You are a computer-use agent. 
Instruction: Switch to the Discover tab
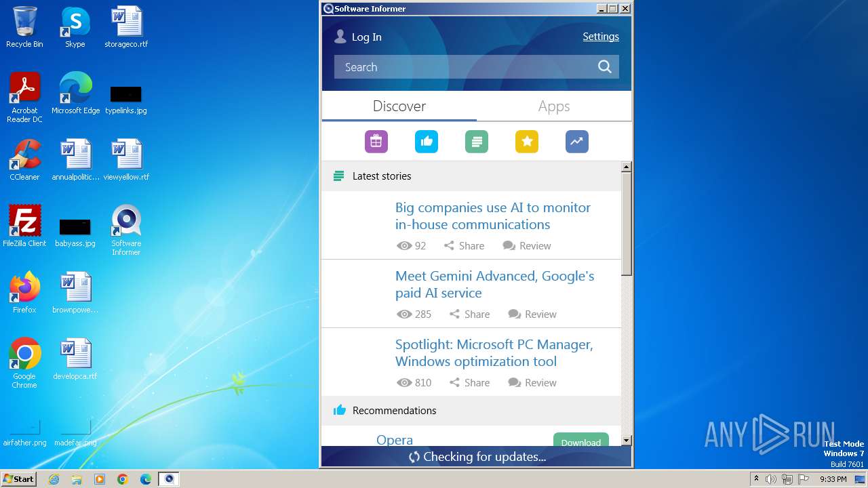click(x=399, y=106)
